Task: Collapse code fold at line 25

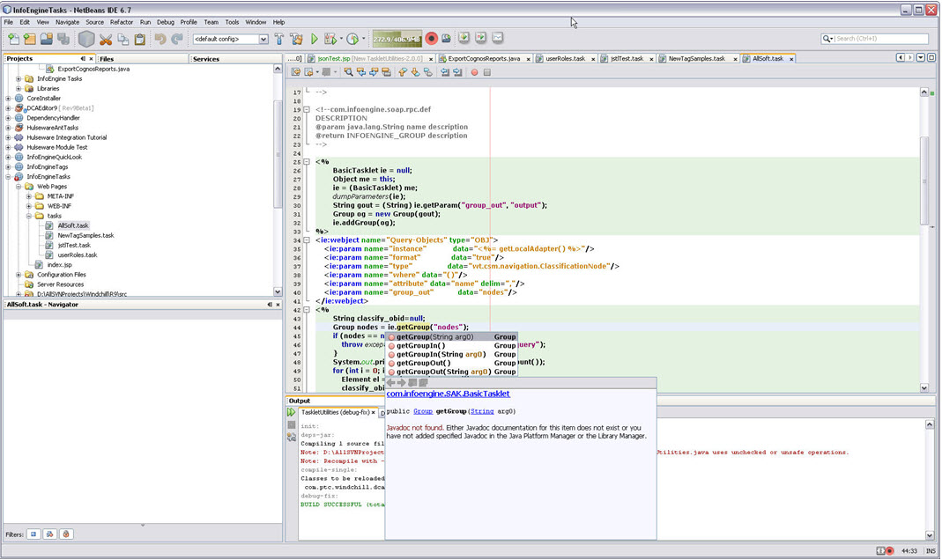Action: (307, 161)
